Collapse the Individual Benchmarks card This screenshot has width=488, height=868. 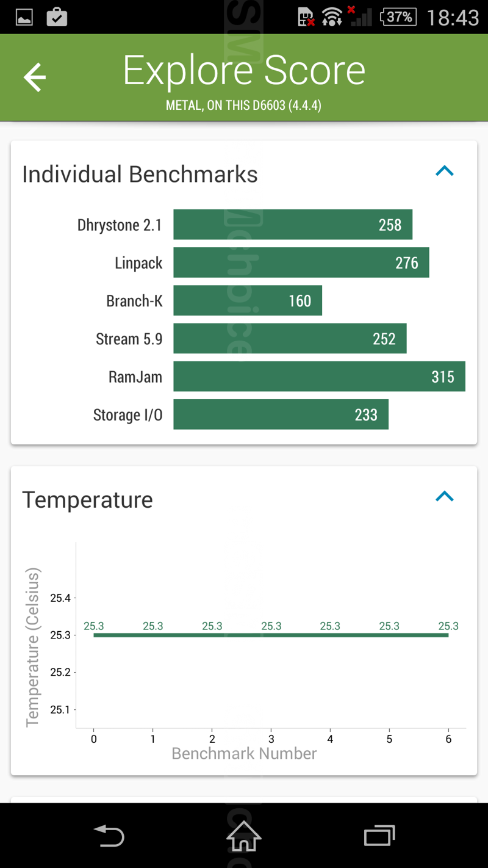click(x=445, y=172)
